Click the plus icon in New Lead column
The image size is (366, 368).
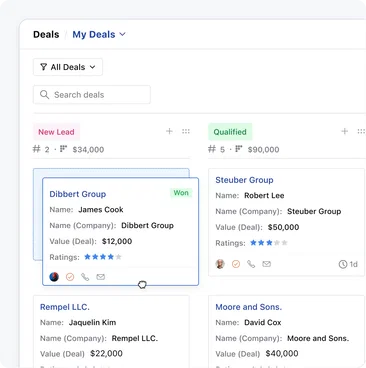169,131
